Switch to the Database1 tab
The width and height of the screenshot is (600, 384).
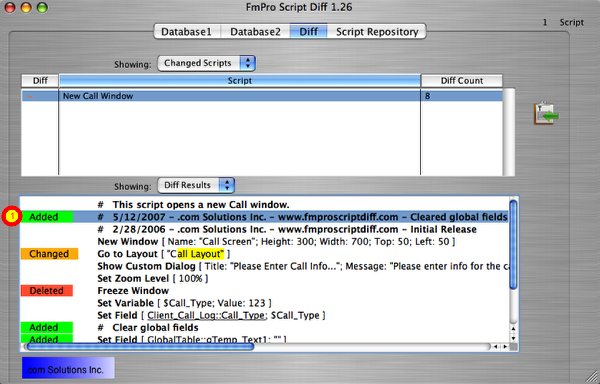(x=186, y=32)
